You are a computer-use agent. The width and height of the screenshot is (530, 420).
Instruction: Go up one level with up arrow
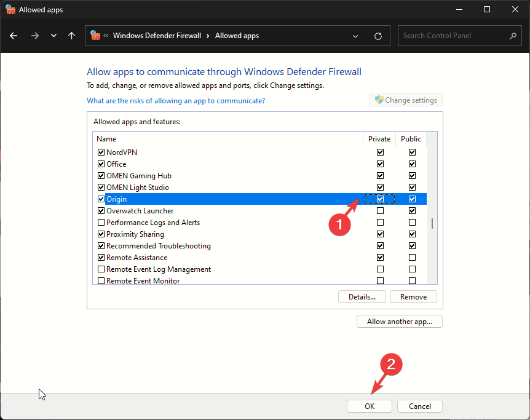click(x=71, y=36)
